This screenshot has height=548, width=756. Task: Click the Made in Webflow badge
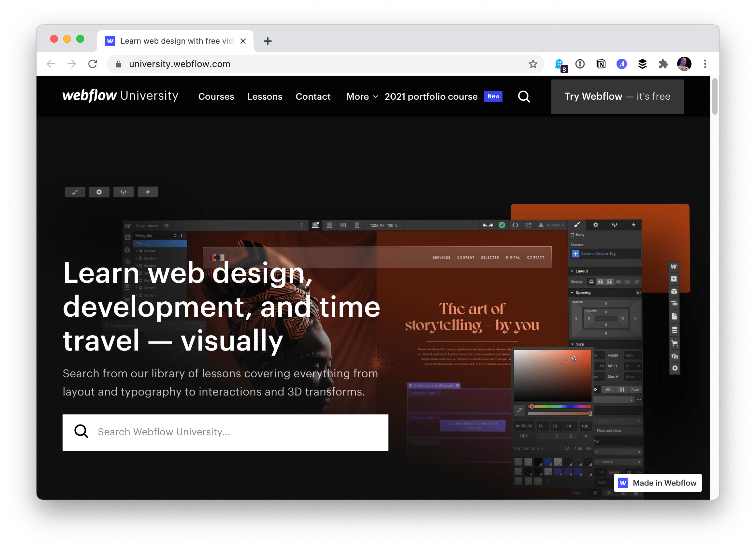pyautogui.click(x=657, y=483)
